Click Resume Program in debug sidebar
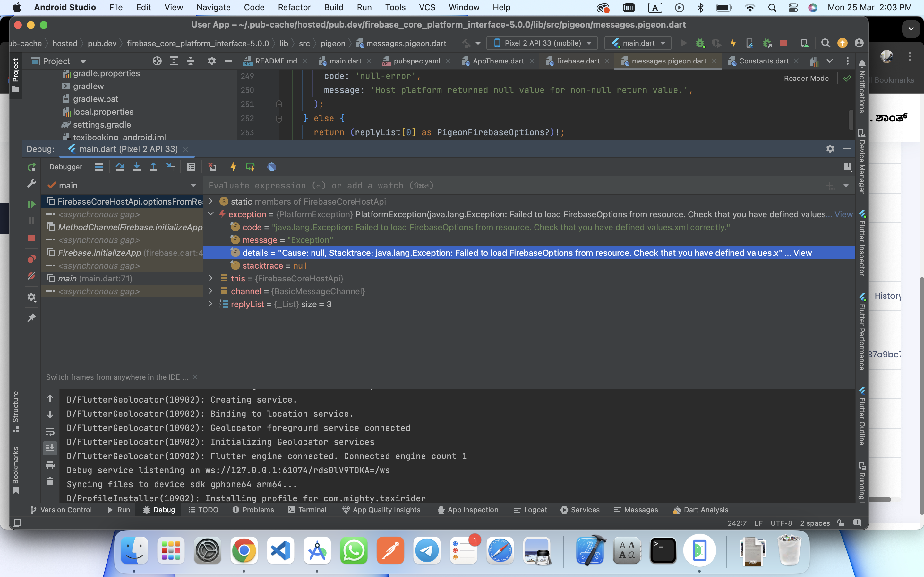924x577 pixels. point(32,204)
